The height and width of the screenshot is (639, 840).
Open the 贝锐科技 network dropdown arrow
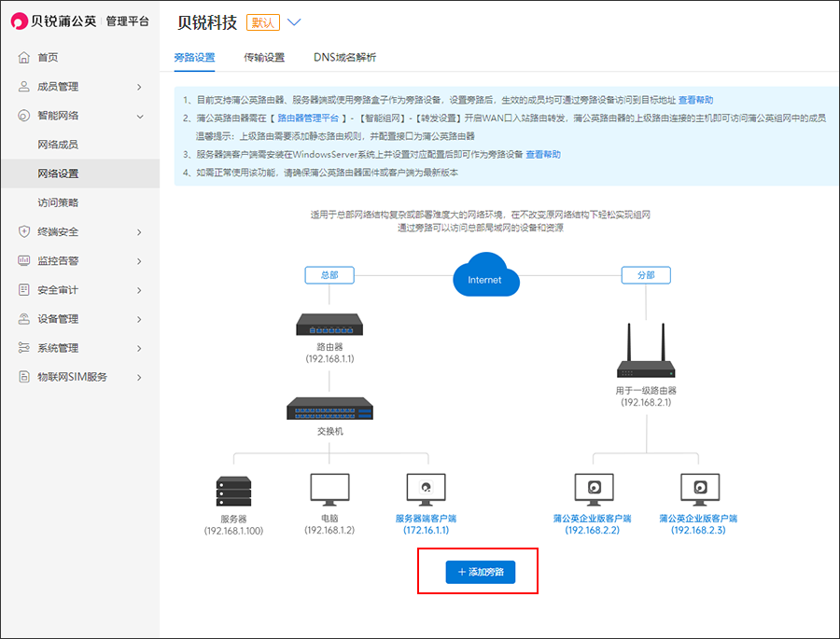coord(294,22)
